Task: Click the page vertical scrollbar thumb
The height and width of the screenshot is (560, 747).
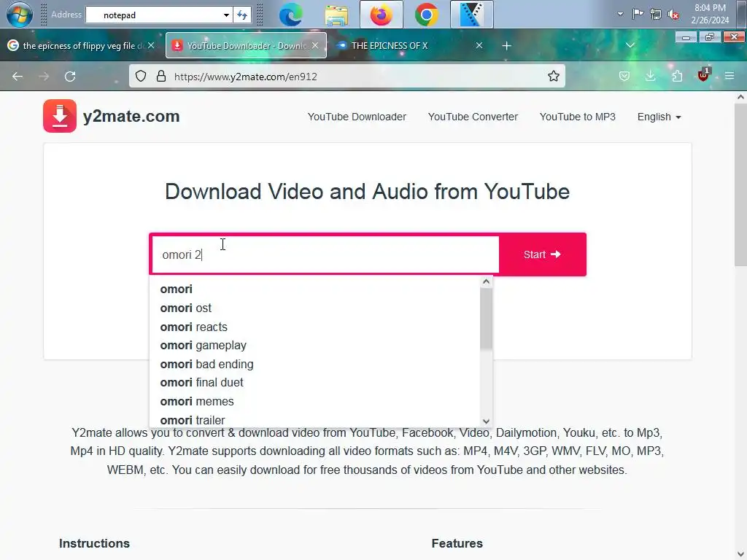Action: click(x=740, y=184)
